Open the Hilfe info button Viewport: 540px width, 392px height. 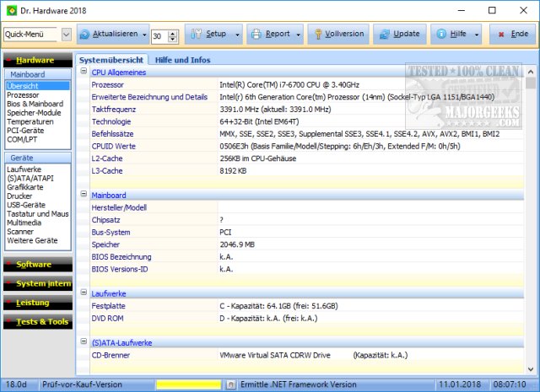[452, 35]
